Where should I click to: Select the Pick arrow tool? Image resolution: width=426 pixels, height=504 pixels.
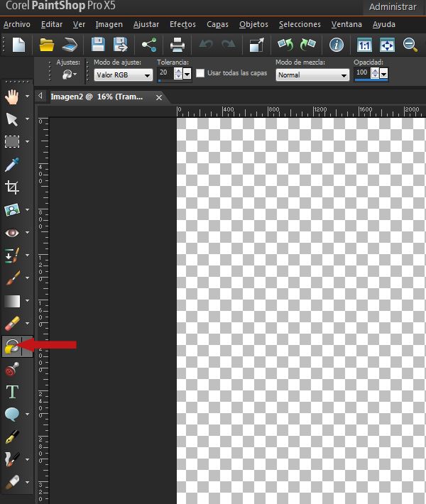(x=12, y=119)
